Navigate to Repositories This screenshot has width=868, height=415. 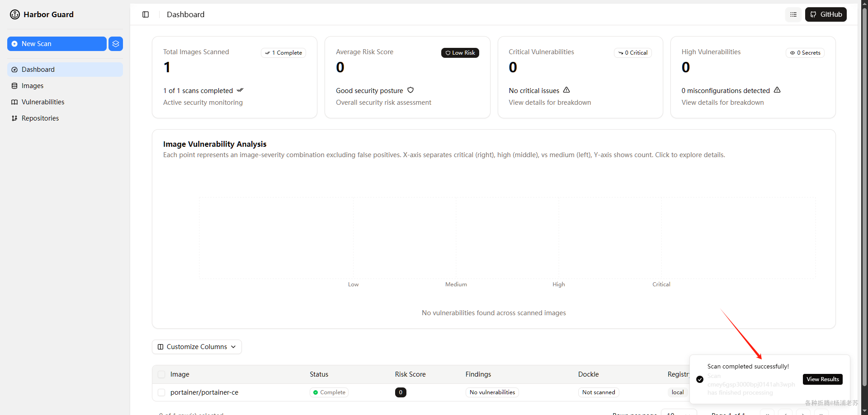pyautogui.click(x=65, y=118)
